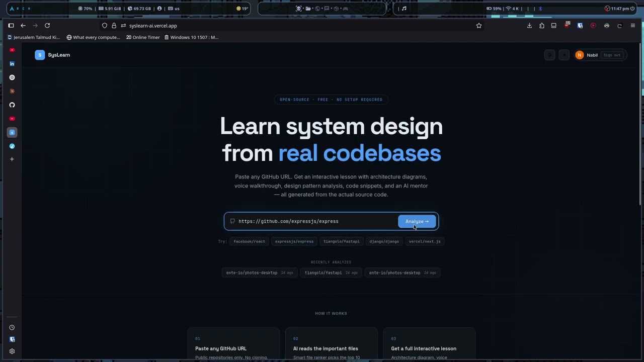Open recently analyzed tiangolo/fastapi from 2d ago
The height and width of the screenshot is (362, 644).
pos(331,273)
